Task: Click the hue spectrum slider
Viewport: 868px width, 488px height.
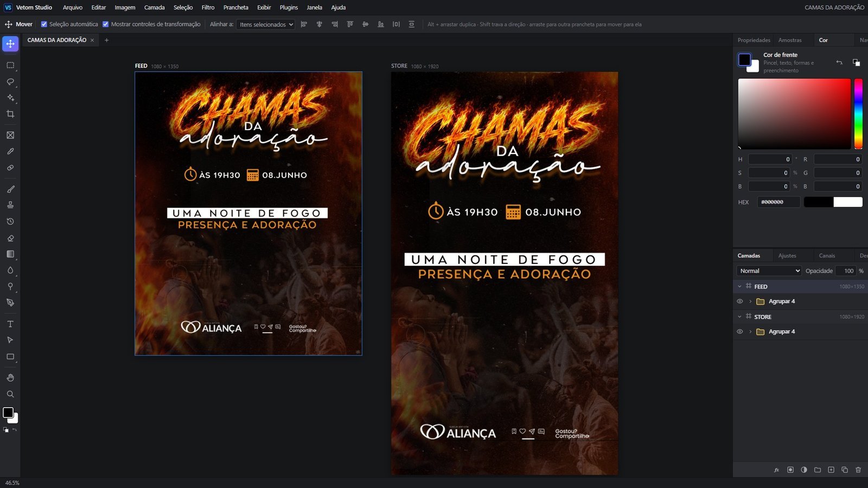Action: click(x=858, y=114)
